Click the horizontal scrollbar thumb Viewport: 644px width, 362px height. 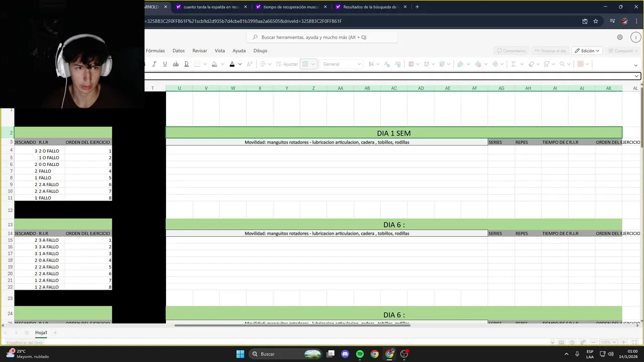coord(292,325)
